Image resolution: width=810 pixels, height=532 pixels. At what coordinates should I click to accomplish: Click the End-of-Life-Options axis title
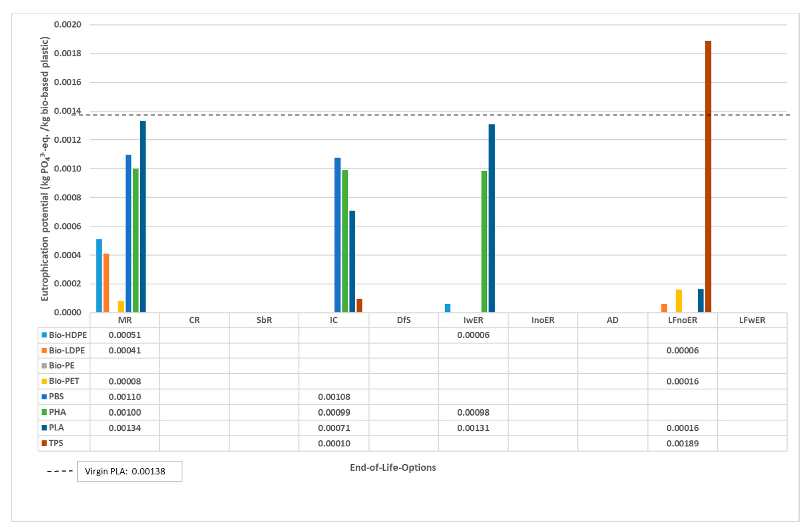pyautogui.click(x=393, y=467)
